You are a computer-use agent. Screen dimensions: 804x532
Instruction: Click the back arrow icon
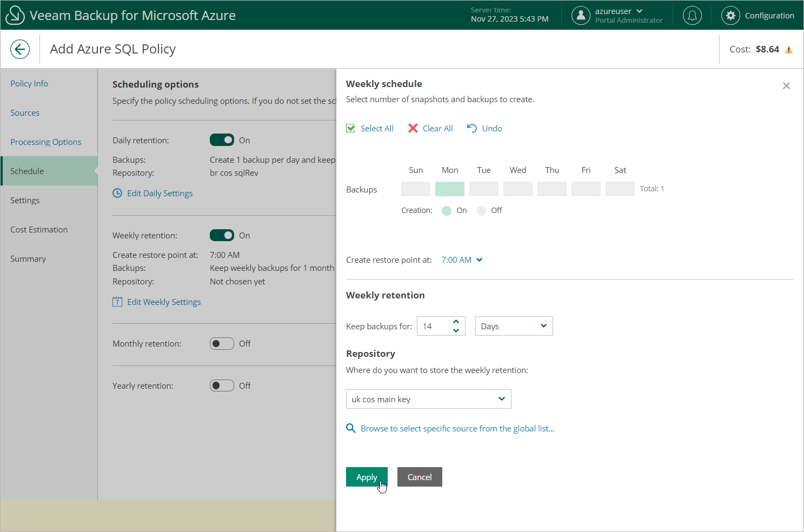[20, 49]
